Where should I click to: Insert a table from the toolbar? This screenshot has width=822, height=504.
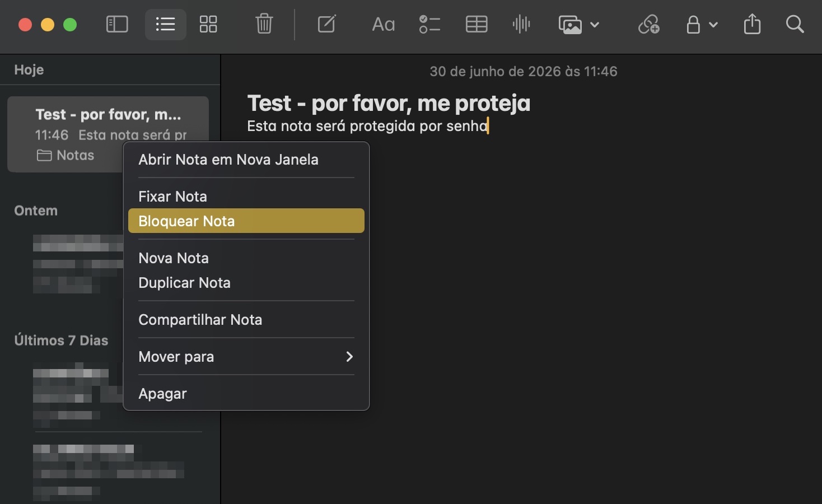coord(477,24)
